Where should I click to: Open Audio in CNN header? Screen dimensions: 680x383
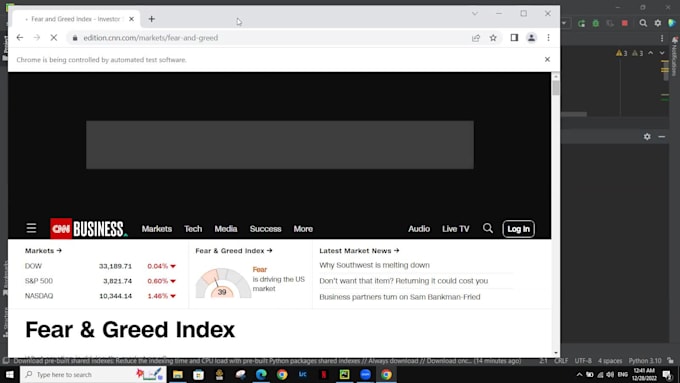[x=419, y=229]
